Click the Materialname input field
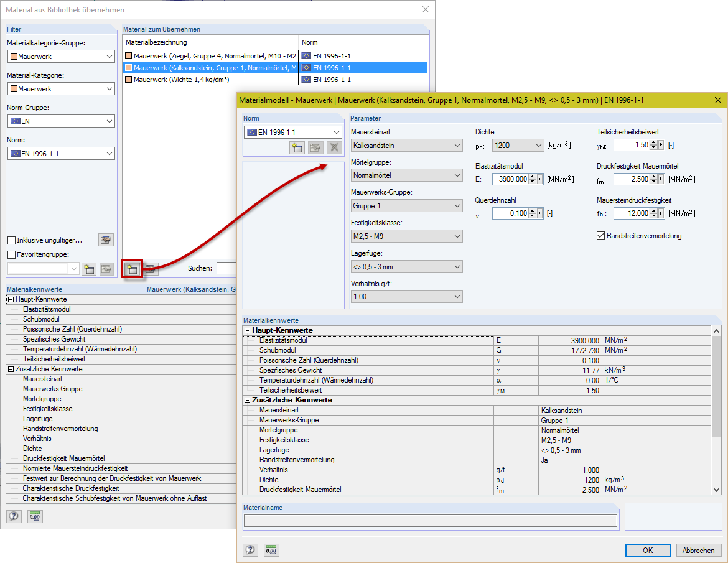 (x=431, y=521)
